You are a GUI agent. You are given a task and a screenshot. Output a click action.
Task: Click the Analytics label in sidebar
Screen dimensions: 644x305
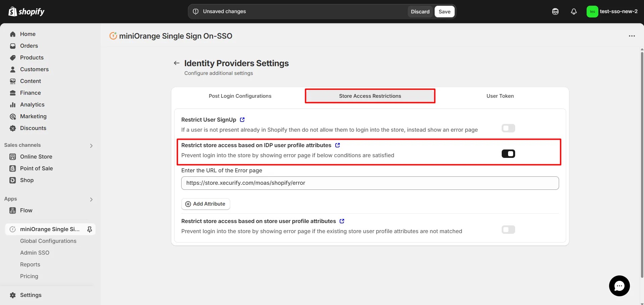(x=32, y=105)
